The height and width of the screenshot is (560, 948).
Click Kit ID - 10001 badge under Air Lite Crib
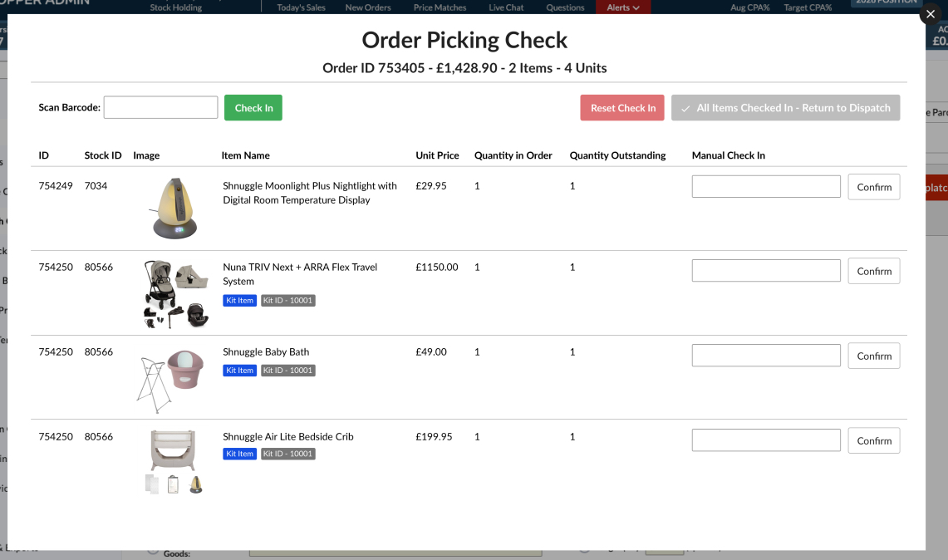pos(287,454)
